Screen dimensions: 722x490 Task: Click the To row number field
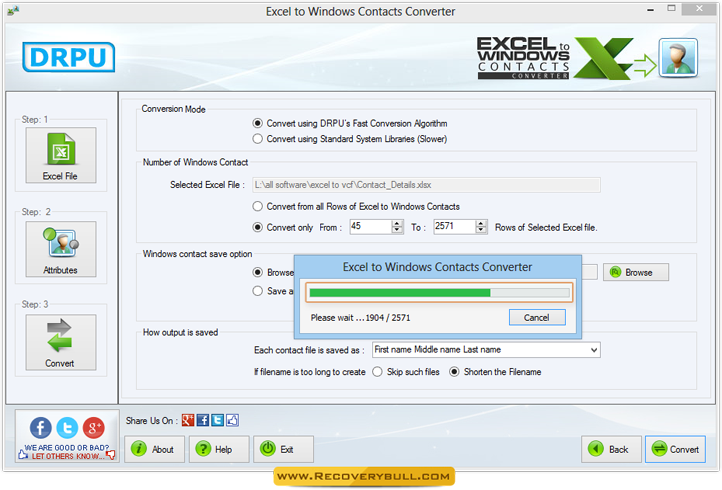coord(454,227)
